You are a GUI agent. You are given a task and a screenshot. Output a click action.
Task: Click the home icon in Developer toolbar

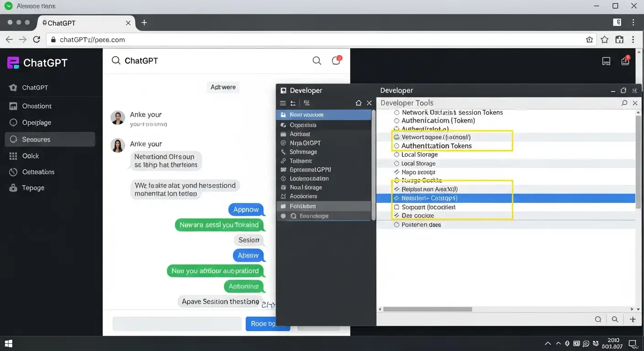click(359, 103)
